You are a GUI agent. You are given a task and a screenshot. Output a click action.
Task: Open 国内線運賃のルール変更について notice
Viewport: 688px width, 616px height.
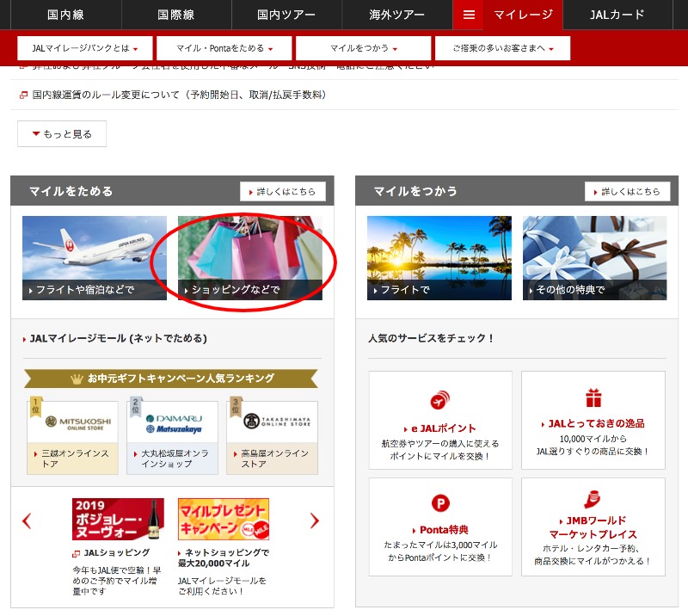[179, 95]
